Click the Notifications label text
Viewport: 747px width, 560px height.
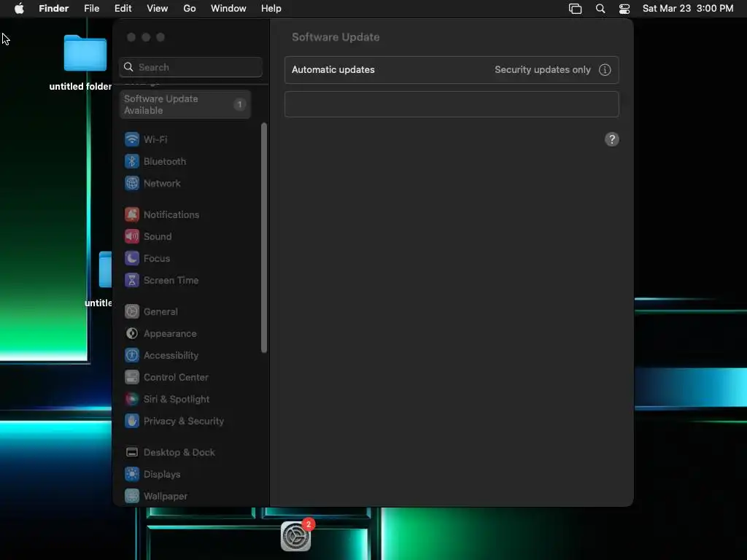[x=171, y=215]
